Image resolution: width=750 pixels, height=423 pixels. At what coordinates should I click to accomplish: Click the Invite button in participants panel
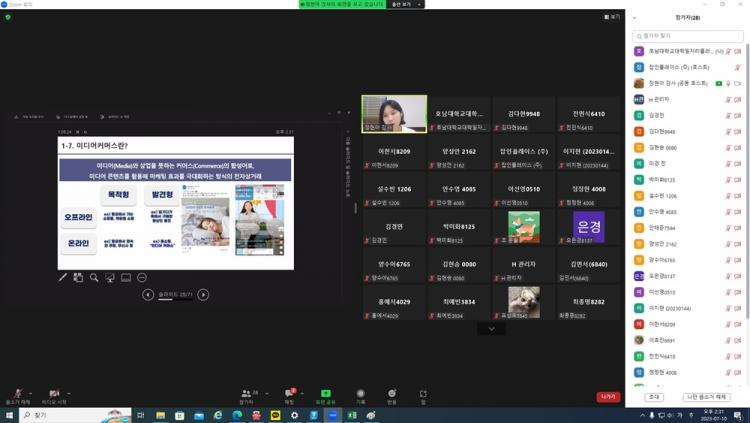pyautogui.click(x=654, y=397)
